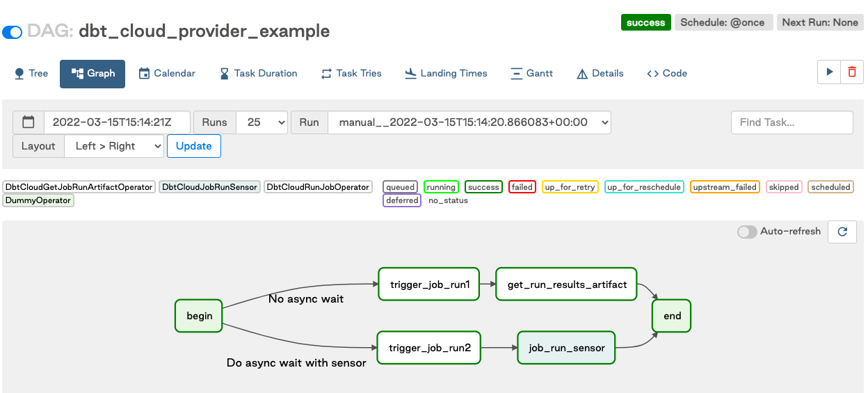Switch to the Gantt tab
This screenshot has width=868, height=393.
point(531,74)
